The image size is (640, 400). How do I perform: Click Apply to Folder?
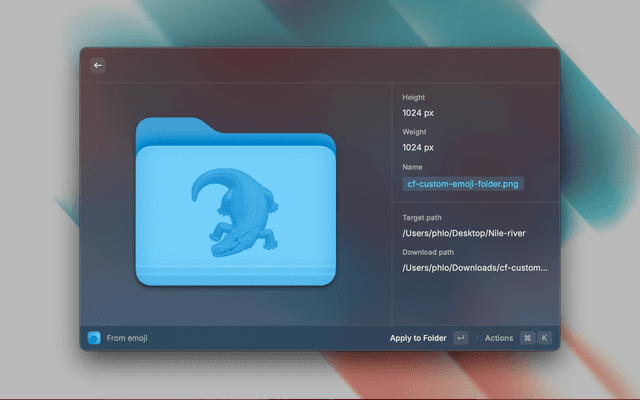[x=418, y=338]
